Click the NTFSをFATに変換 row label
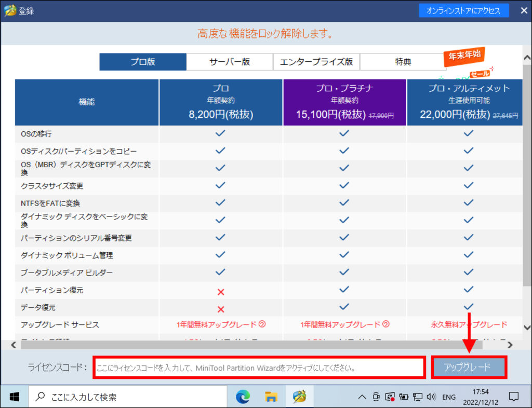 [x=50, y=203]
